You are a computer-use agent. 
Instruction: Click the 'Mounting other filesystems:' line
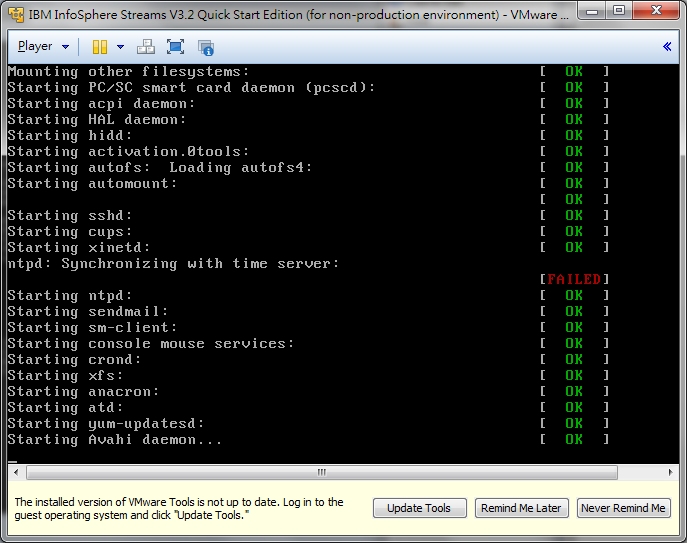point(128,72)
